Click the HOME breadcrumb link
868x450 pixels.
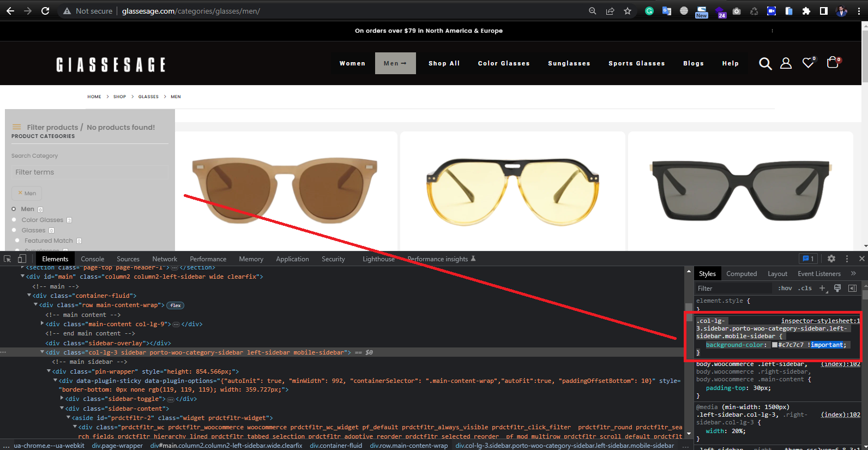coord(94,97)
